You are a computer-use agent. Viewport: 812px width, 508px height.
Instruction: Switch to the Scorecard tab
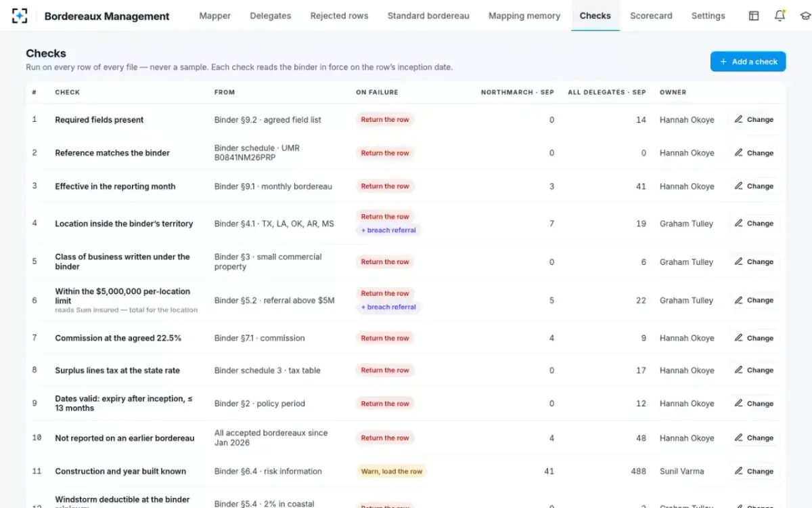point(651,16)
